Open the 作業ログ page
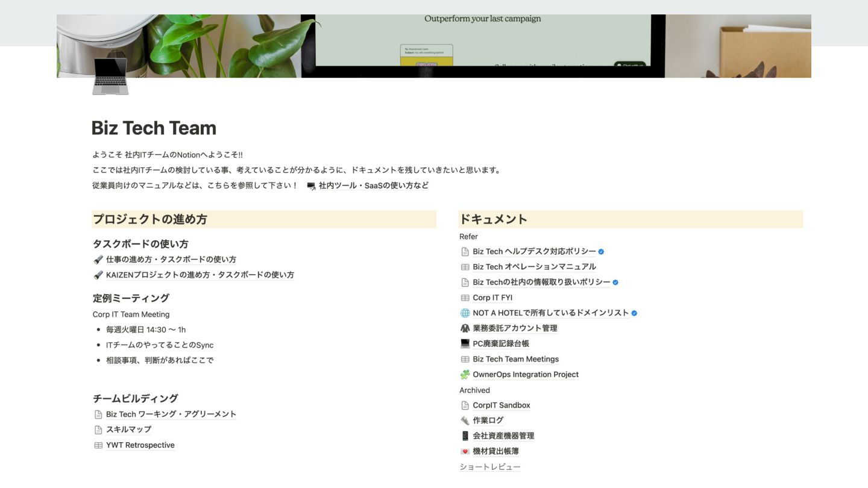Image resolution: width=868 pixels, height=488 pixels. pos(488,421)
